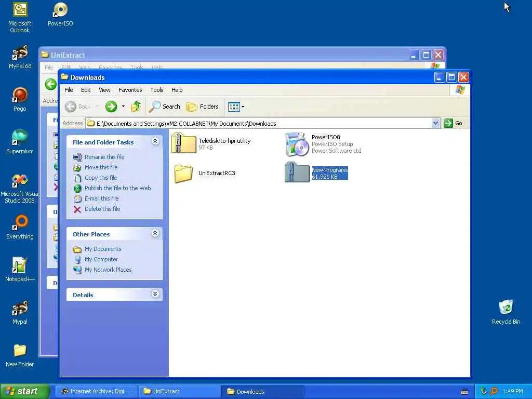Select the New Programs zip archive
Screen dimensions: 532x399
[316, 172]
